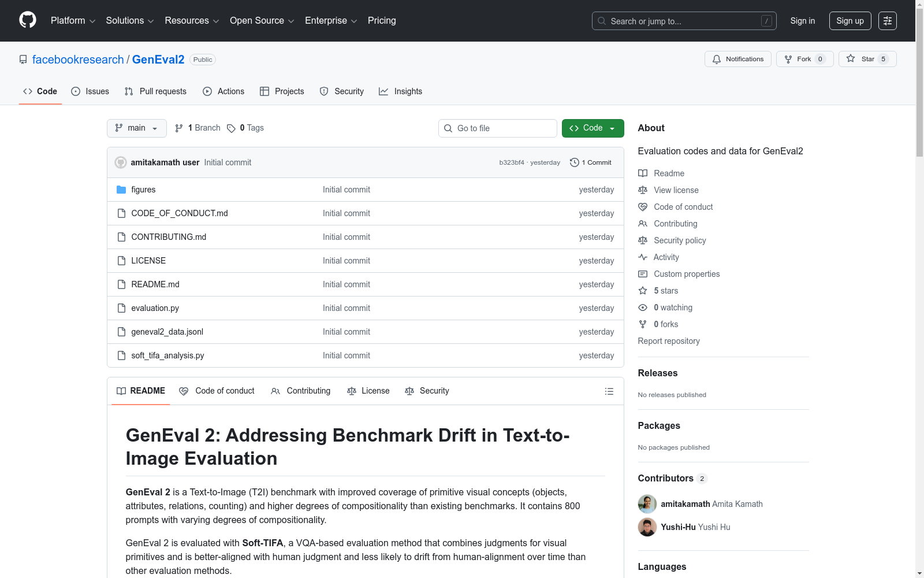
Task: Click the 1 Commit history link
Action: (x=590, y=162)
